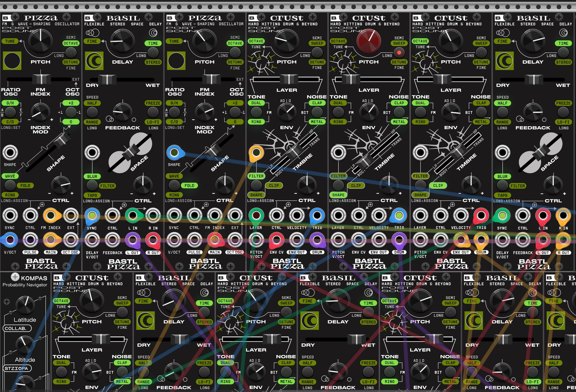Click the LAYER fader on the red-knob Crust
This screenshot has width=576, height=392.
tap(350, 79)
